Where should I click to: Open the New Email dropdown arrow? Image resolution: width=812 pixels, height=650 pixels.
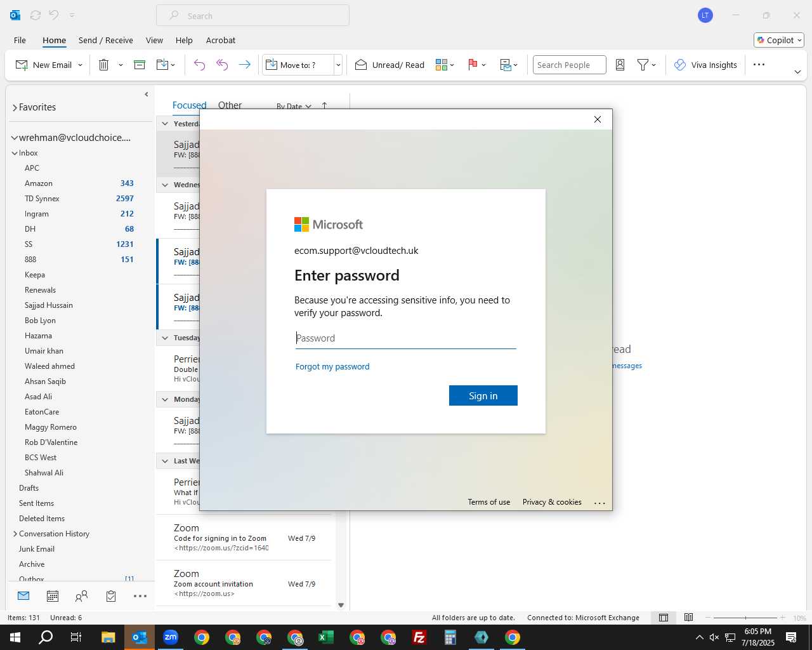click(x=80, y=65)
